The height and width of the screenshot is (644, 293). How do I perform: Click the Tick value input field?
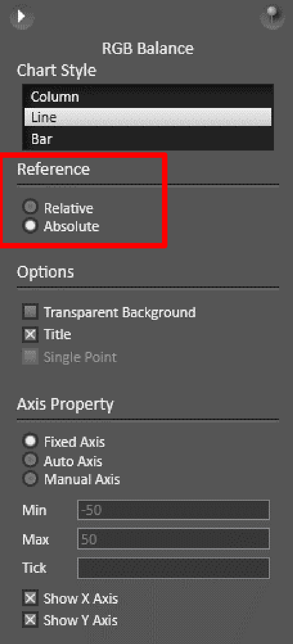coord(173,568)
